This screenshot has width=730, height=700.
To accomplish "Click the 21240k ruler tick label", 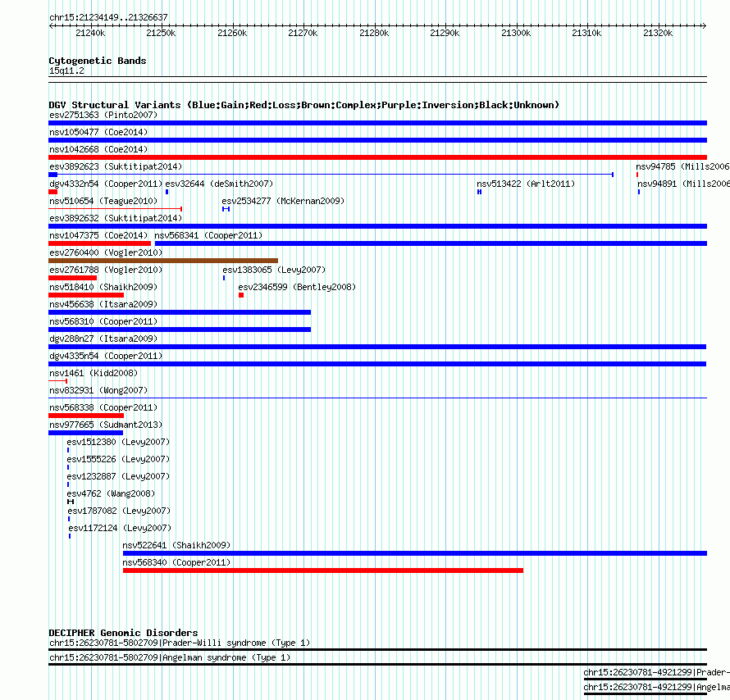I will point(90,33).
